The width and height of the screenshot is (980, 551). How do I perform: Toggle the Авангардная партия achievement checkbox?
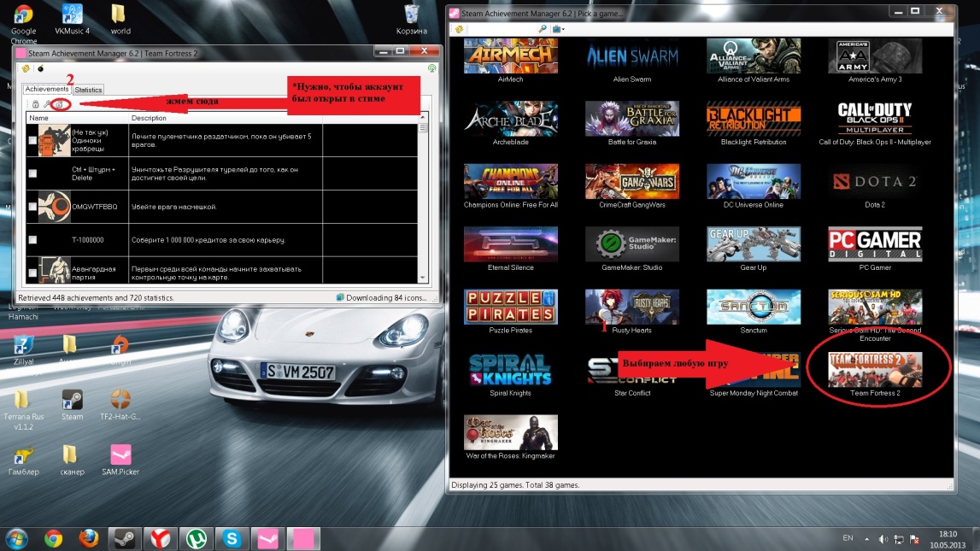pos(32,273)
